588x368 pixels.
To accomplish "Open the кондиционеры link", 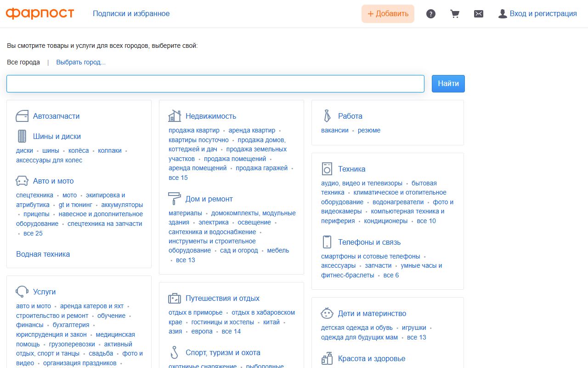I will tap(386, 221).
